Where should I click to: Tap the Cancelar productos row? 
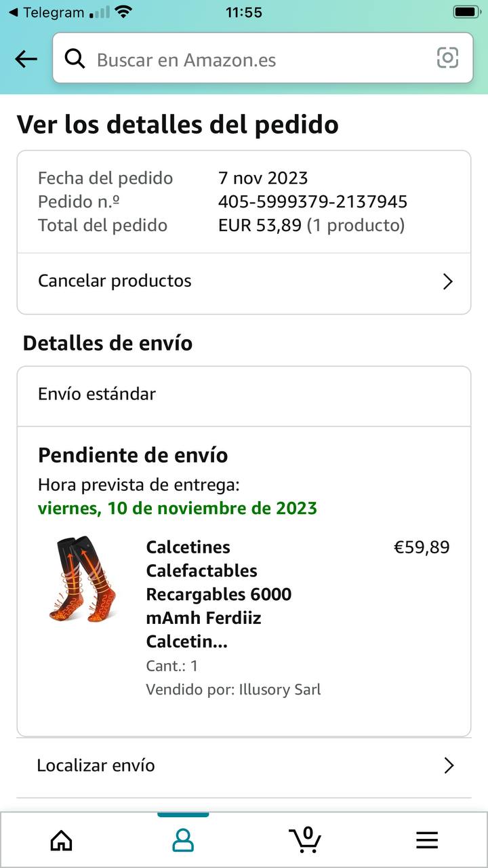[203, 281]
